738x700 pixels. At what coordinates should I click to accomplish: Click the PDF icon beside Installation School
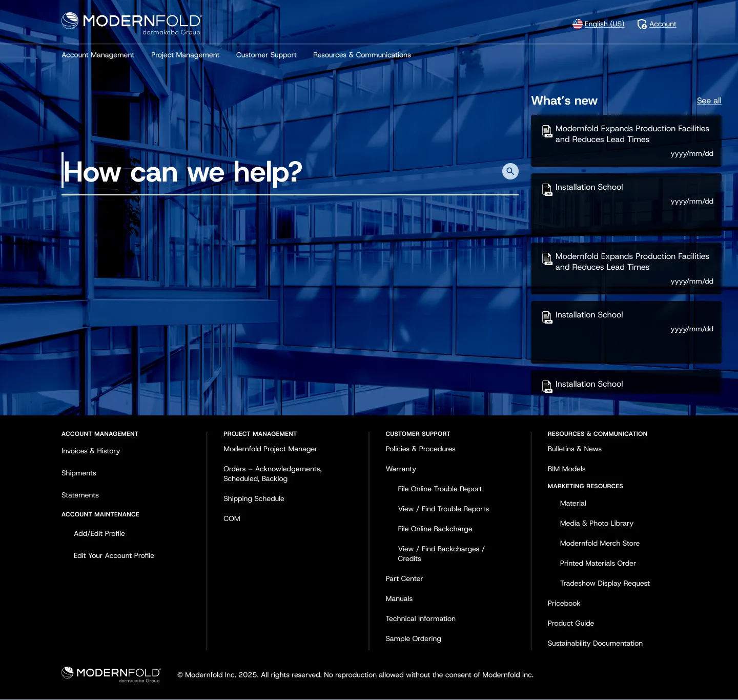click(x=546, y=189)
